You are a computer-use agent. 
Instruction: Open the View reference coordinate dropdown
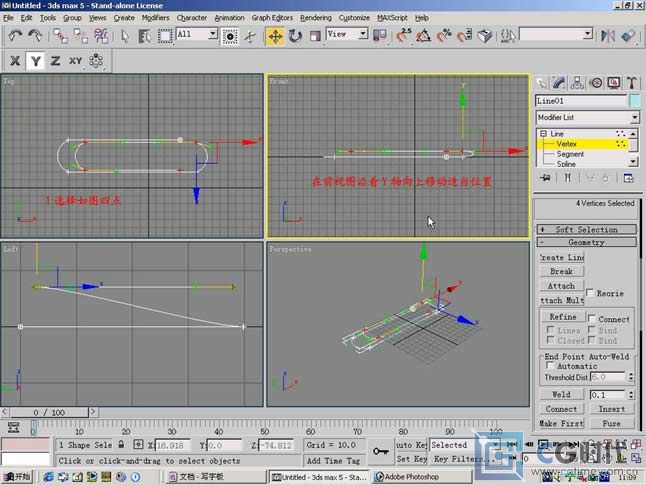363,34
